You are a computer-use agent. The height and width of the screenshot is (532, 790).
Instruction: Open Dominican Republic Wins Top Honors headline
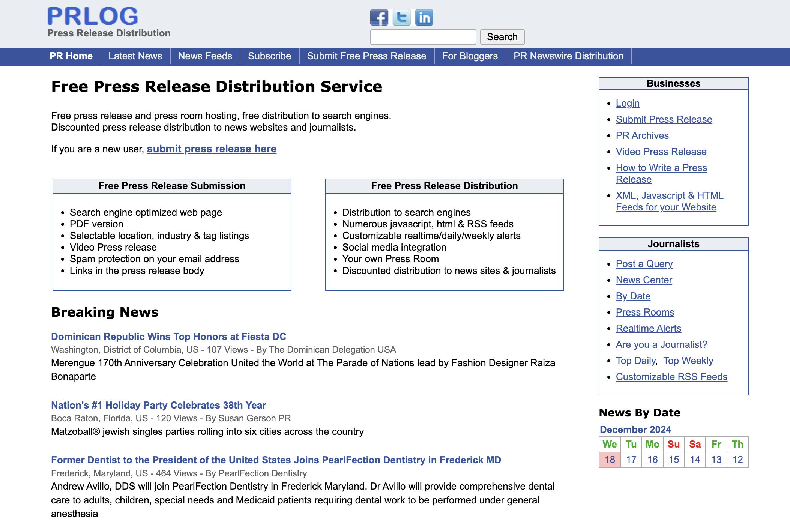(x=168, y=337)
